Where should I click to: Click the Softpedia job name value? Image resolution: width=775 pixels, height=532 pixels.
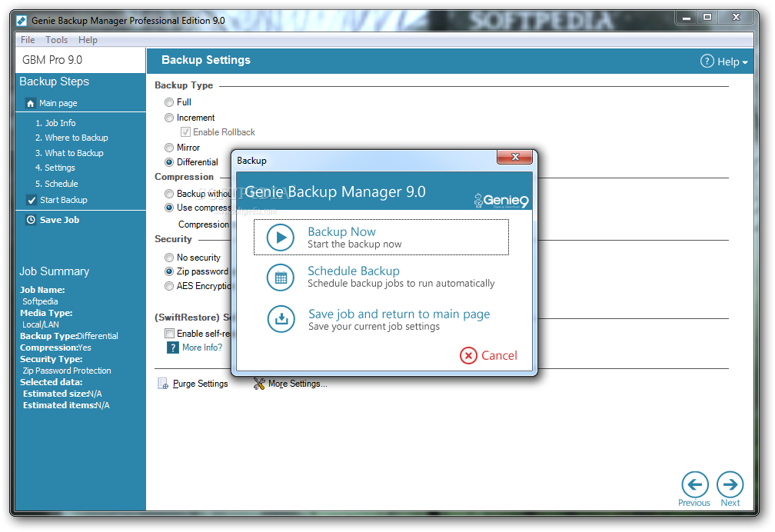(x=40, y=301)
